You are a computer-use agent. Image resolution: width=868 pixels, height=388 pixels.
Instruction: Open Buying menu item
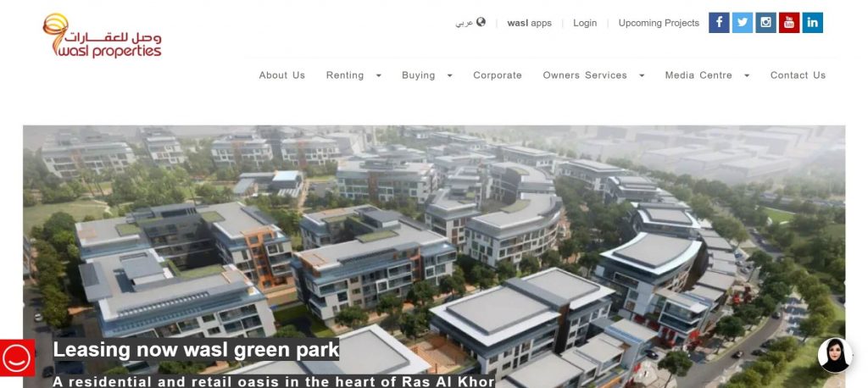[x=419, y=75]
